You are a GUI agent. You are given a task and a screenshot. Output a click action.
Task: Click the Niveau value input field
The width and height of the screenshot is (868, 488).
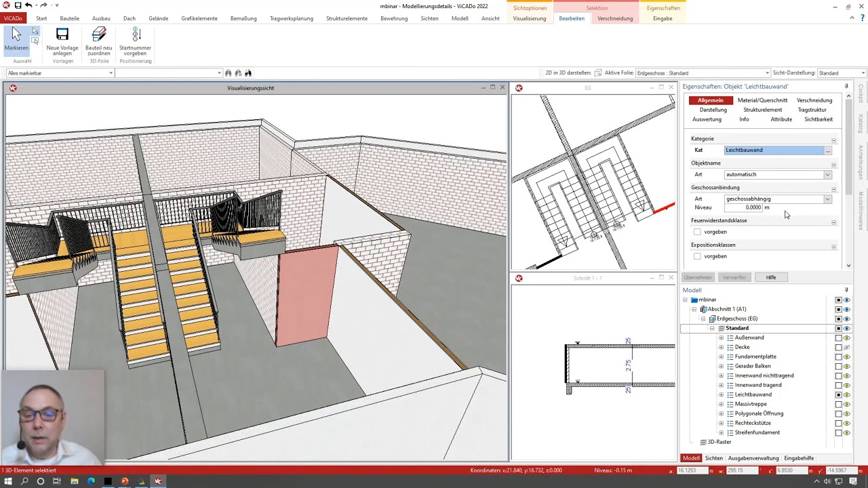[743, 207]
